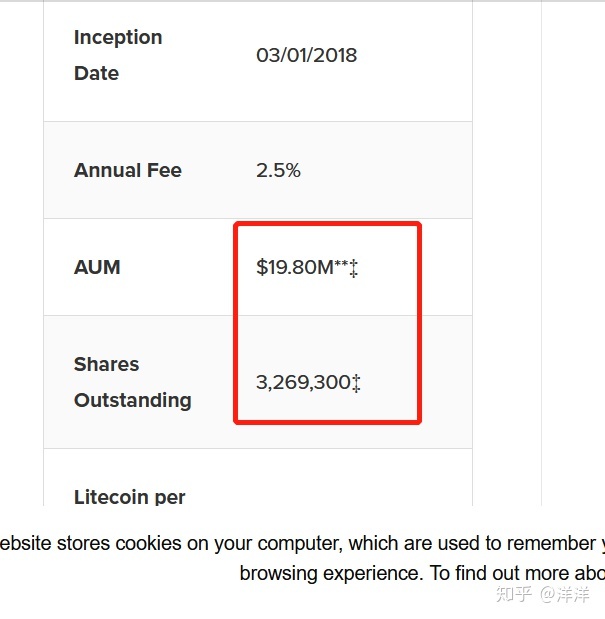Select the 3,269,300 shares value
605x619 pixels.
click(303, 383)
